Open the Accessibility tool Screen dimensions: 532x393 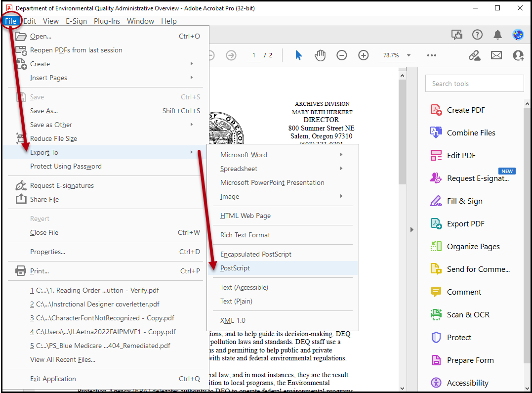pyautogui.click(x=460, y=383)
